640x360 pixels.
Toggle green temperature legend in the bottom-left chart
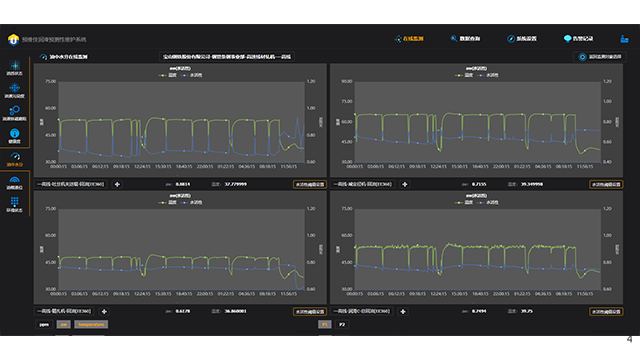(167, 202)
